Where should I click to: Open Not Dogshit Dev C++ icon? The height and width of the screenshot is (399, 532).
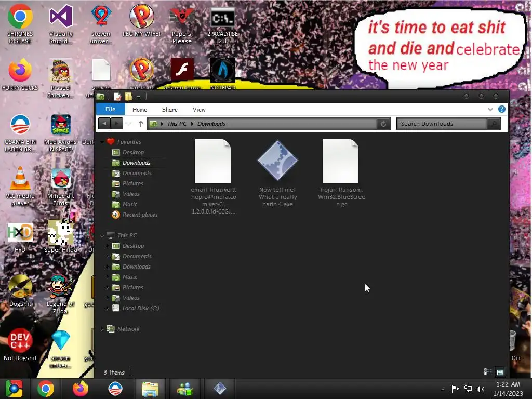click(20, 345)
